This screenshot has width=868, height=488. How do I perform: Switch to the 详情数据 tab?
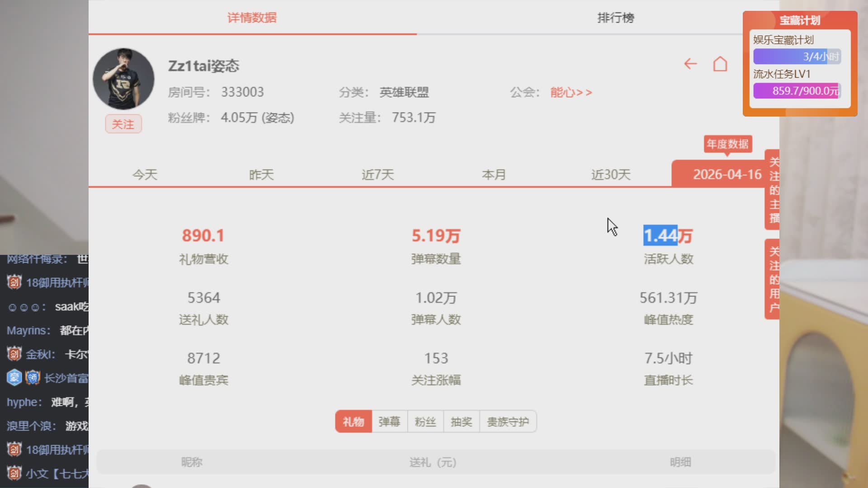(x=252, y=18)
